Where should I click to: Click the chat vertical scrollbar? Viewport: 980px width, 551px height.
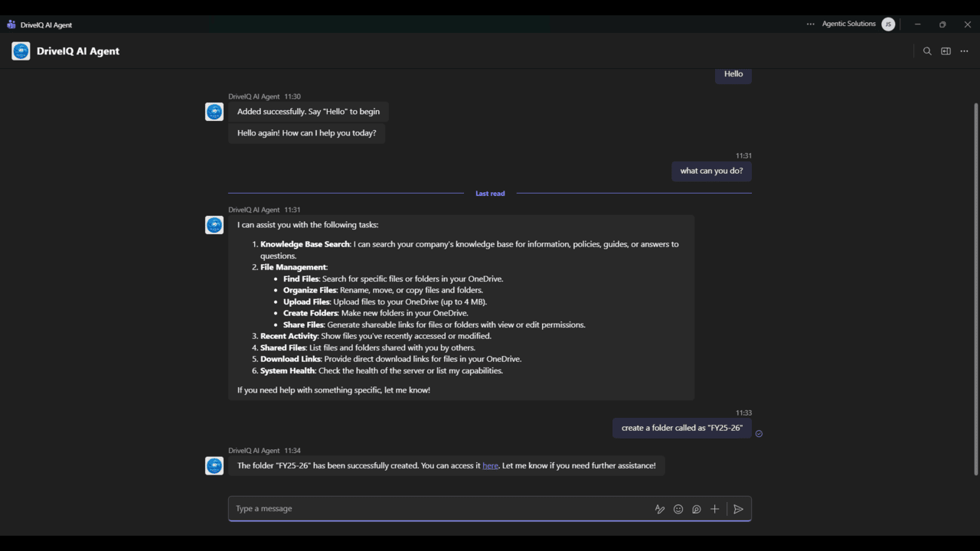975,288
